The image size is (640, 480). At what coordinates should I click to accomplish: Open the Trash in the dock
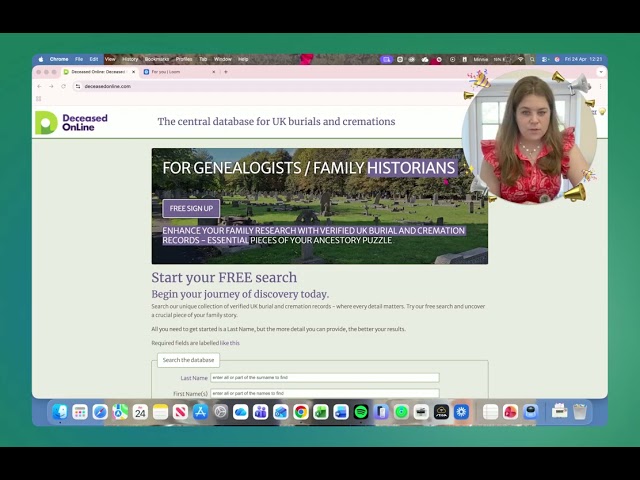click(x=580, y=412)
